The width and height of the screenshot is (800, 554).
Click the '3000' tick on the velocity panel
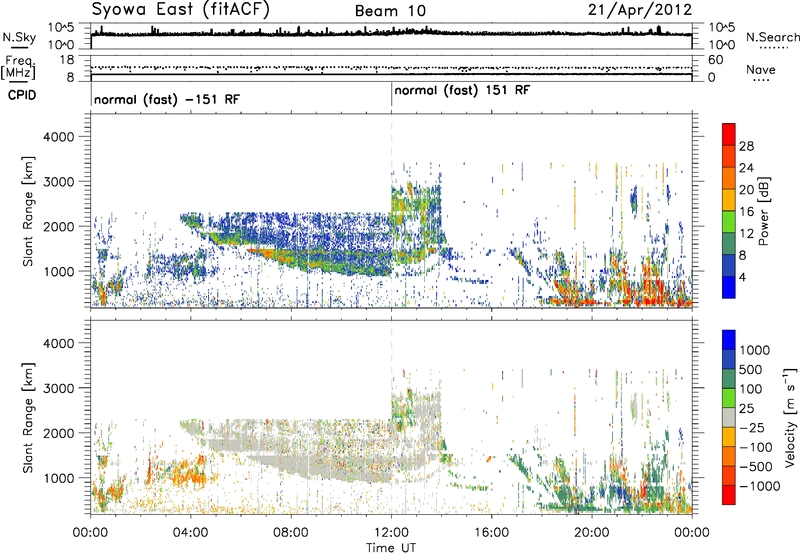click(59, 388)
